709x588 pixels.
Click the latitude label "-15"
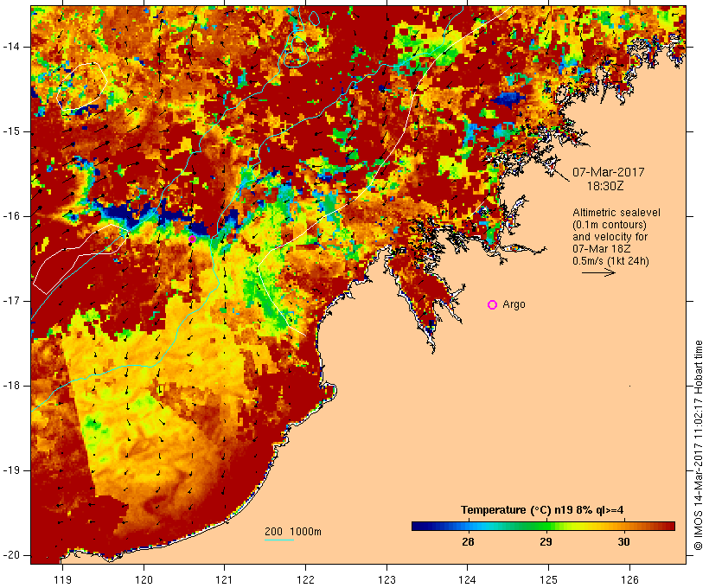[11, 131]
